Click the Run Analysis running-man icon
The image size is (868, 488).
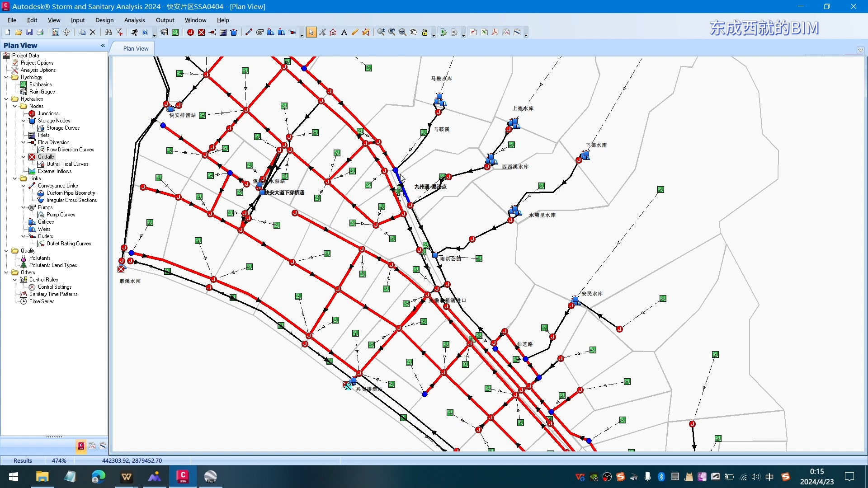click(x=134, y=32)
